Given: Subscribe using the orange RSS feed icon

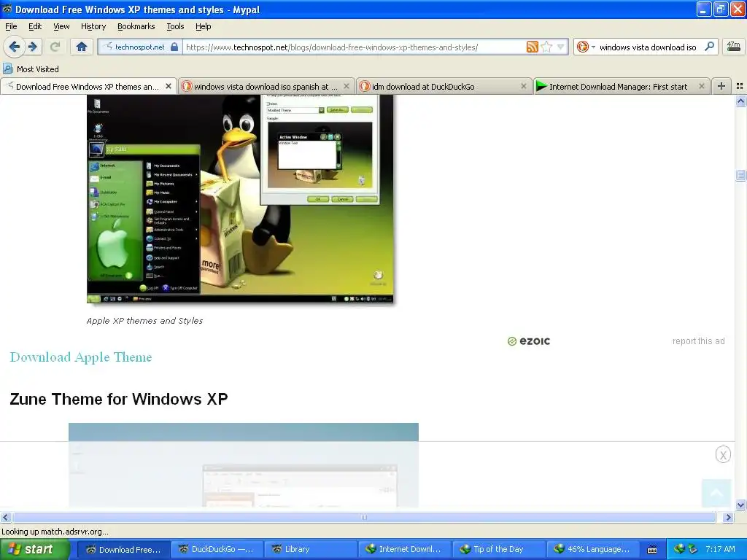Looking at the screenshot, I should pos(532,47).
